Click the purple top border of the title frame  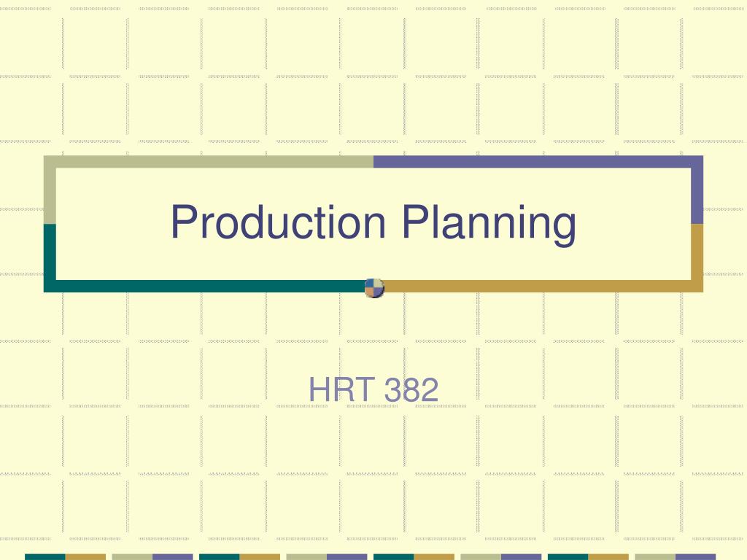(538, 161)
